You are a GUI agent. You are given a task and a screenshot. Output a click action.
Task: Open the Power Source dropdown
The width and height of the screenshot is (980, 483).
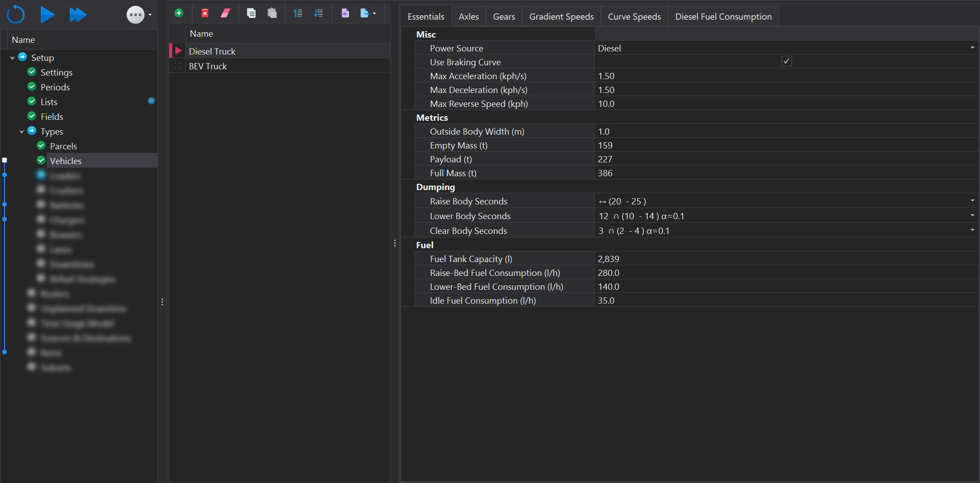click(972, 48)
